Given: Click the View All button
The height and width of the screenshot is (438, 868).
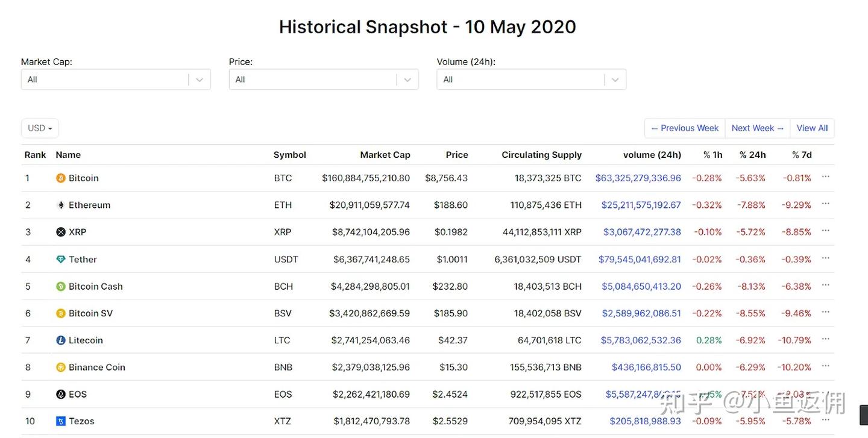Looking at the screenshot, I should (812, 128).
